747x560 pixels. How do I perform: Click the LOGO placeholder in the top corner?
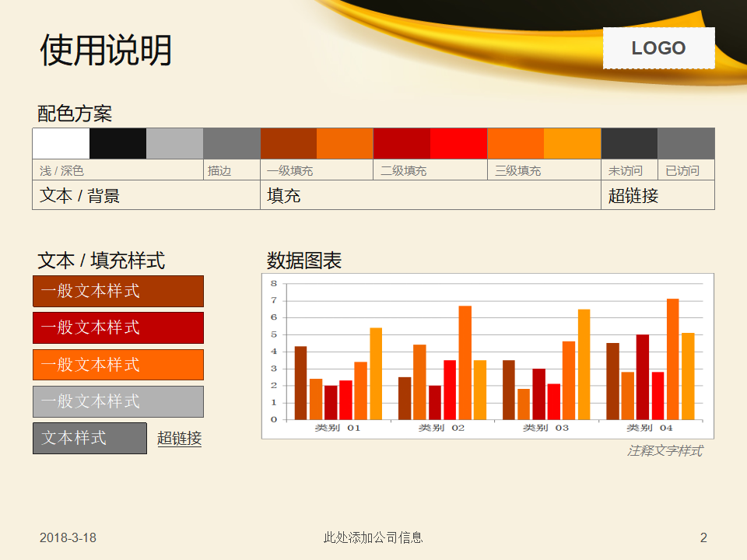pos(659,47)
